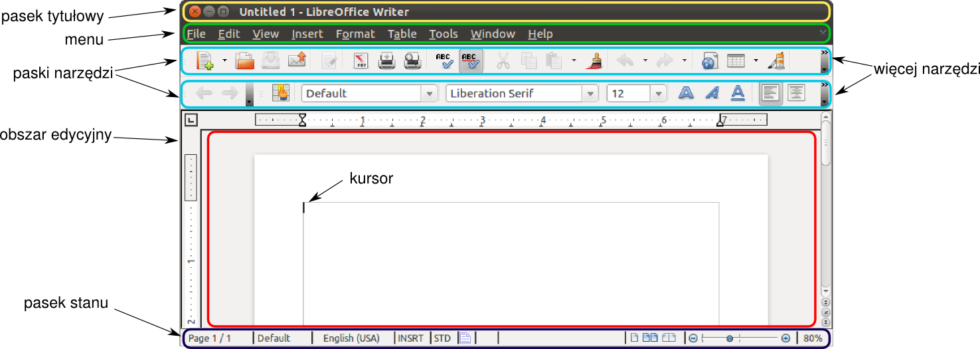
Task: Select side-by-side pages view icon
Action: [649, 338]
